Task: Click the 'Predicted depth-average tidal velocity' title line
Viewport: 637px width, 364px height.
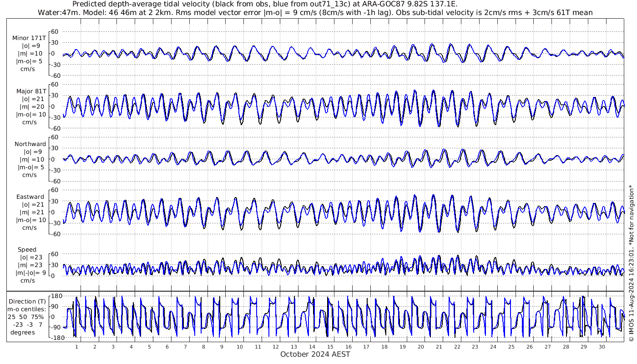Action: pos(265,4)
